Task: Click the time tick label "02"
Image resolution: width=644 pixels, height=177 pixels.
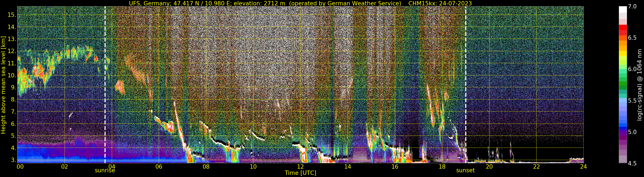Action: click(x=65, y=166)
